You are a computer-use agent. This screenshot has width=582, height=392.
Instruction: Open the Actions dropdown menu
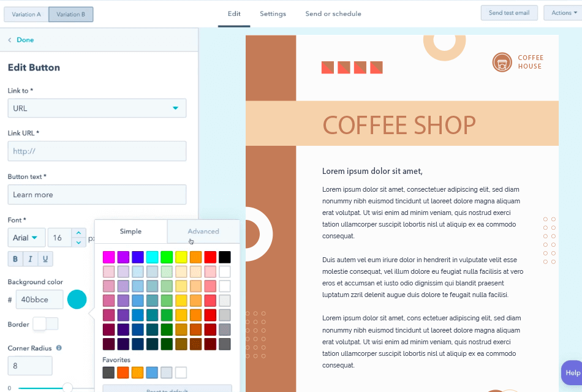(564, 13)
